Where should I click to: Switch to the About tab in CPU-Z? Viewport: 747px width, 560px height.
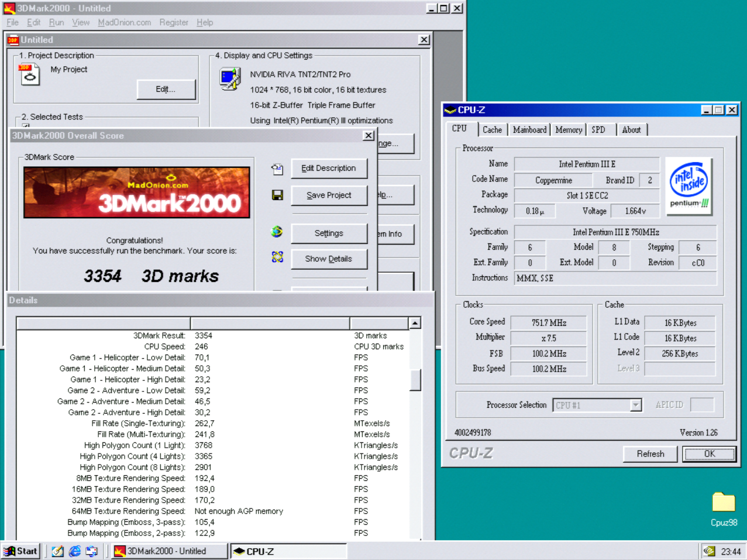tap(631, 130)
